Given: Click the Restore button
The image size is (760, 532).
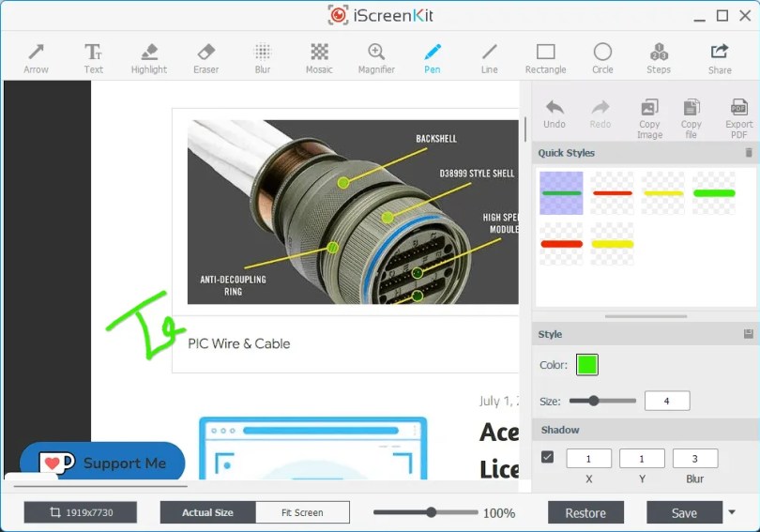Looking at the screenshot, I should (585, 512).
